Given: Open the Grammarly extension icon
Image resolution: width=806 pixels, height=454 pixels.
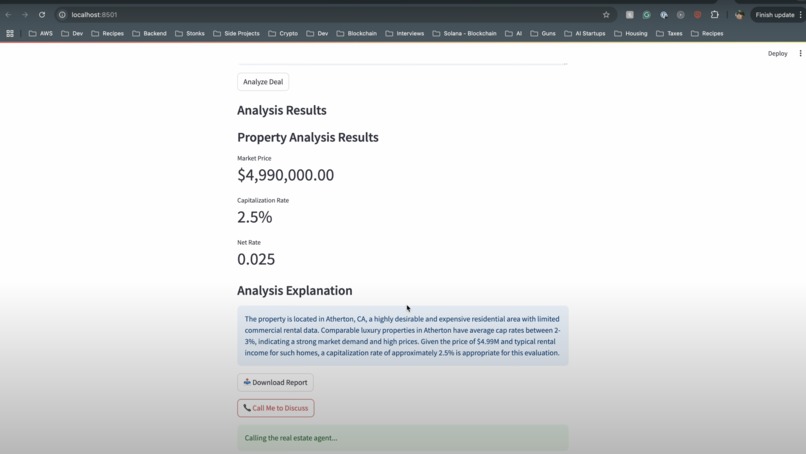Looking at the screenshot, I should pyautogui.click(x=647, y=15).
